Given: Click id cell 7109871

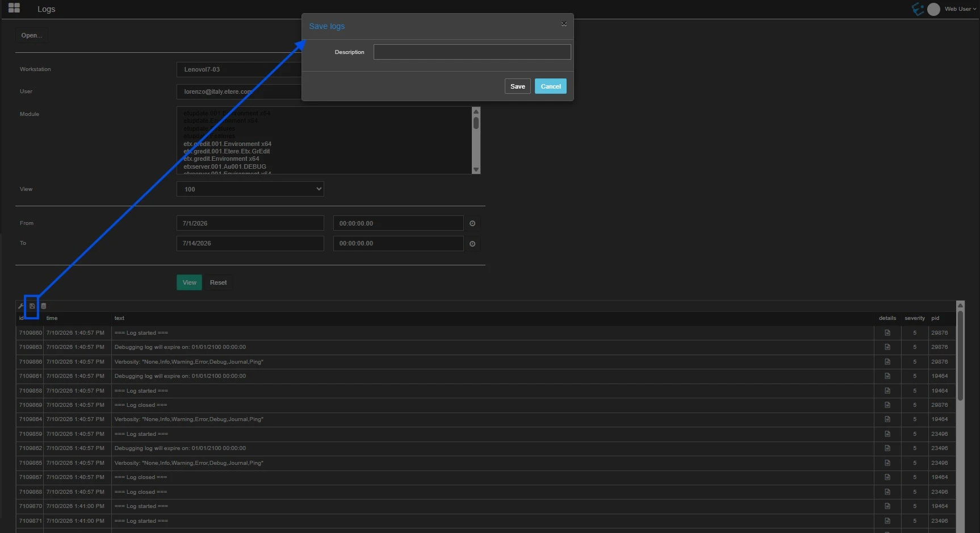Looking at the screenshot, I should tap(31, 521).
